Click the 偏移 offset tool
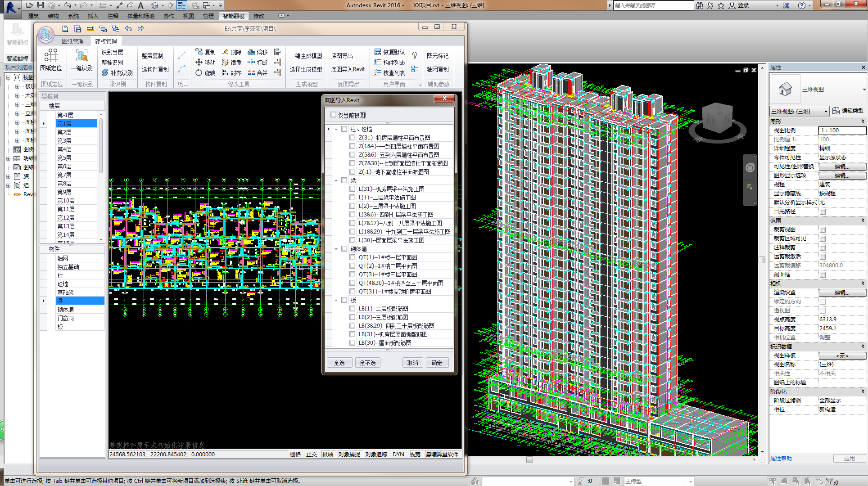This screenshot has width=868, height=486. [258, 52]
